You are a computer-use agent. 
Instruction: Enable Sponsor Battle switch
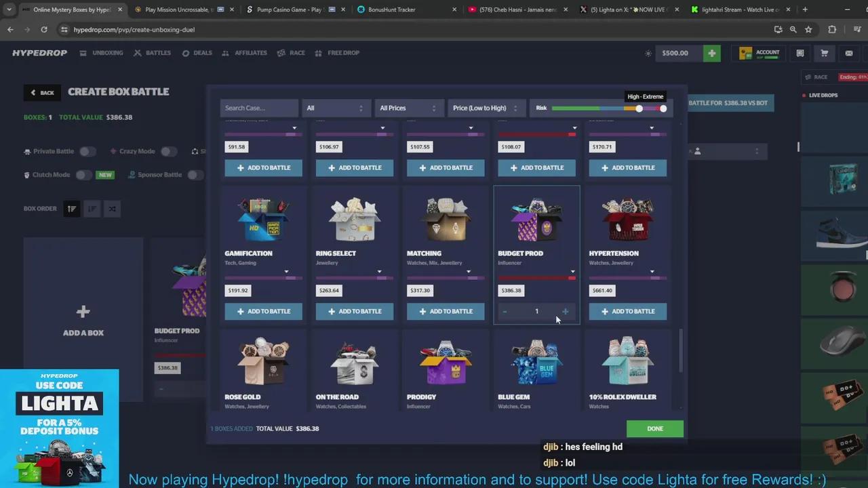click(x=195, y=175)
